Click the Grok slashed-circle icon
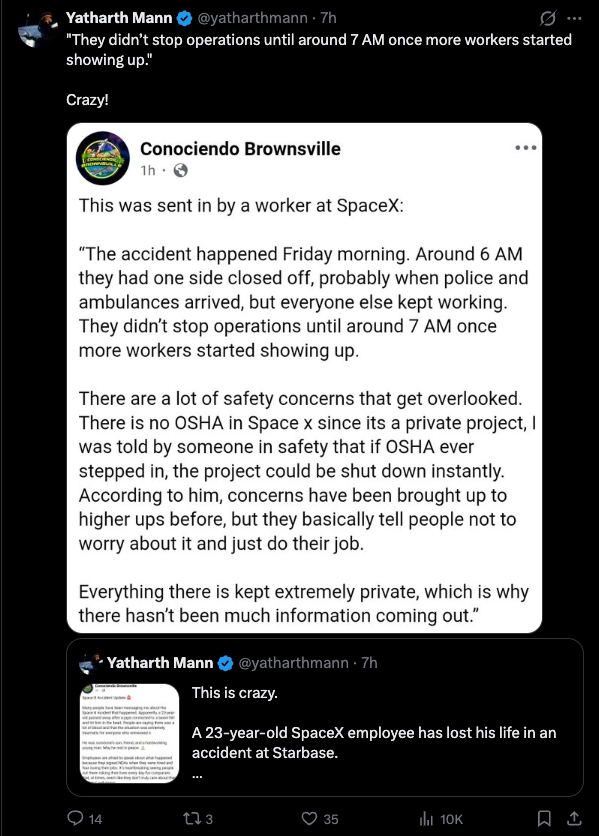 click(x=547, y=19)
